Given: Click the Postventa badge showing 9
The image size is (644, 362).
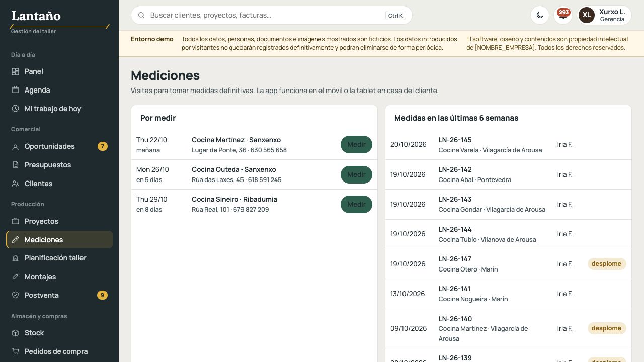Looking at the screenshot, I should point(102,295).
